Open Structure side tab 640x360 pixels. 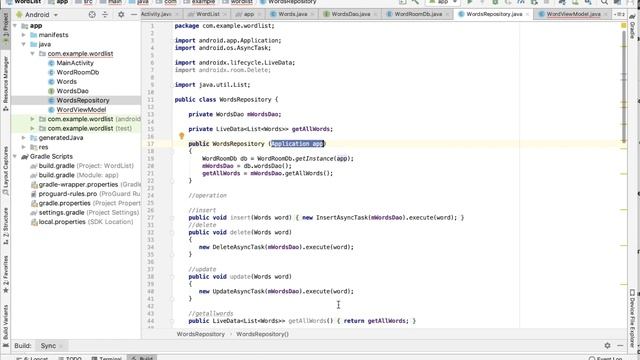pos(6,226)
